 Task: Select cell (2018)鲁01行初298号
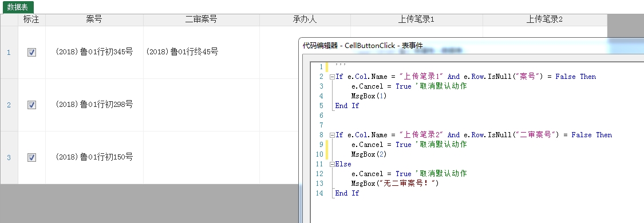click(94, 105)
